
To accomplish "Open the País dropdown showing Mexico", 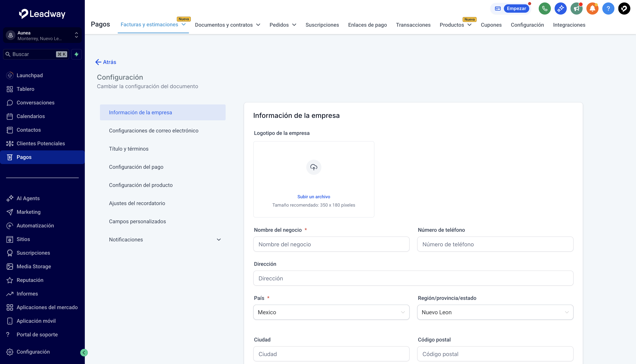I will click(x=331, y=312).
